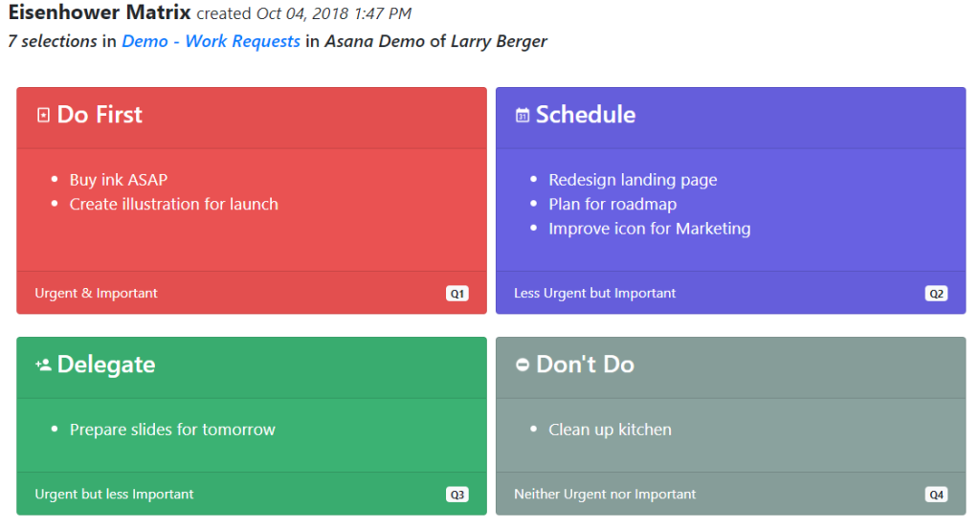Viewport: 980px width, 530px height.
Task: Click the Q1 badge in red panel
Action: (457, 294)
